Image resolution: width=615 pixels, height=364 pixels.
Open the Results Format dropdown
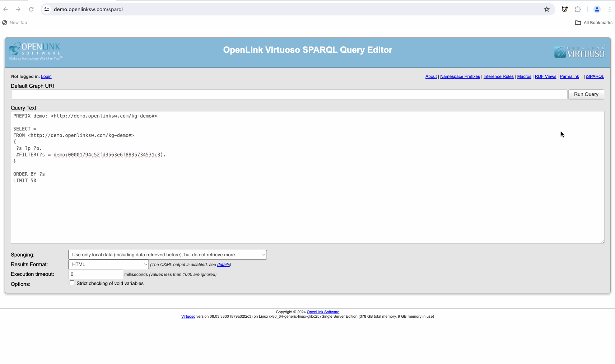pos(108,265)
